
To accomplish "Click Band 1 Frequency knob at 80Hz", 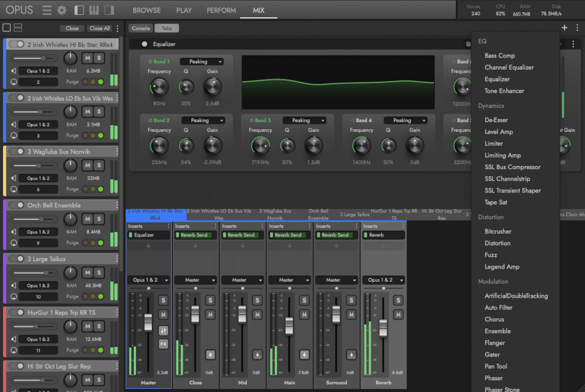I will pyautogui.click(x=159, y=87).
